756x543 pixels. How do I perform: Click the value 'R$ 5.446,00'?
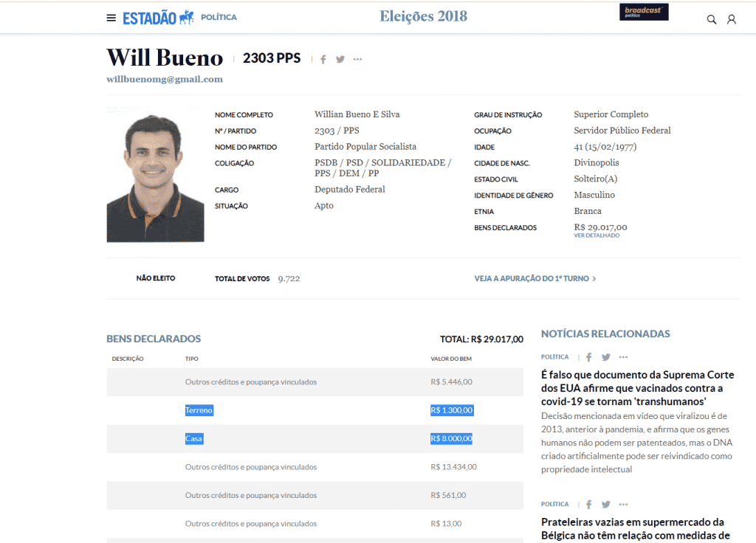pos(451,382)
